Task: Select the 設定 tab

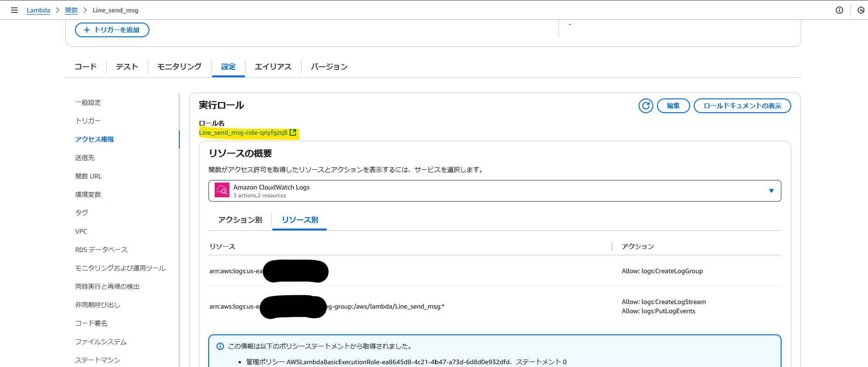Action: coord(228,67)
